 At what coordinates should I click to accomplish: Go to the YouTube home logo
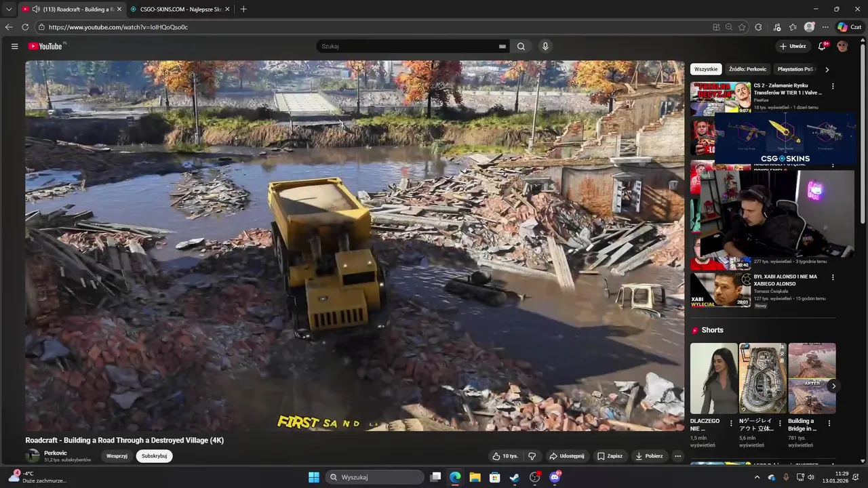coord(46,46)
